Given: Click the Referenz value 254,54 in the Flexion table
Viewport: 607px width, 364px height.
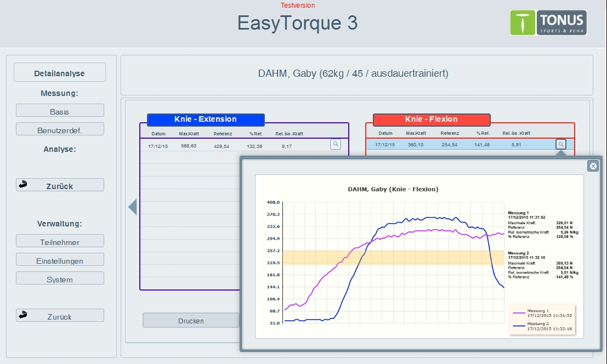Looking at the screenshot, I should 450,145.
